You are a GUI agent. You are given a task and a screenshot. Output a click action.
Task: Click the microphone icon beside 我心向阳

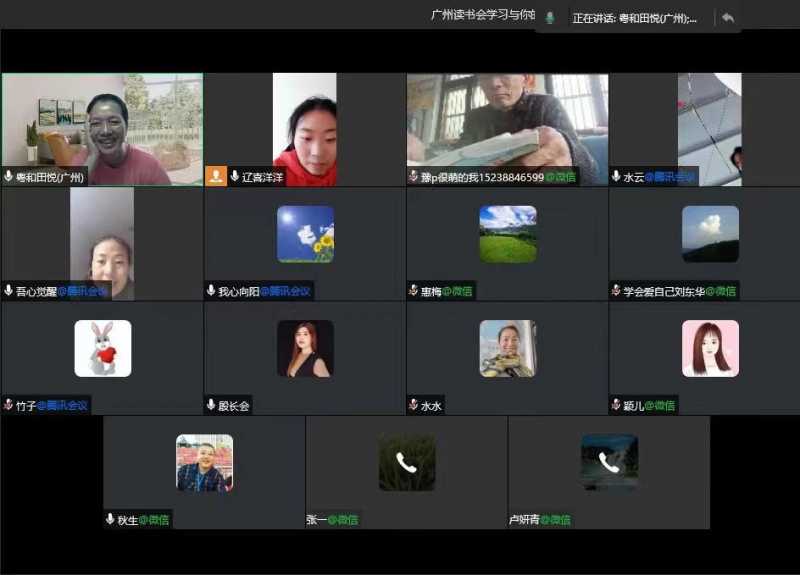211,291
